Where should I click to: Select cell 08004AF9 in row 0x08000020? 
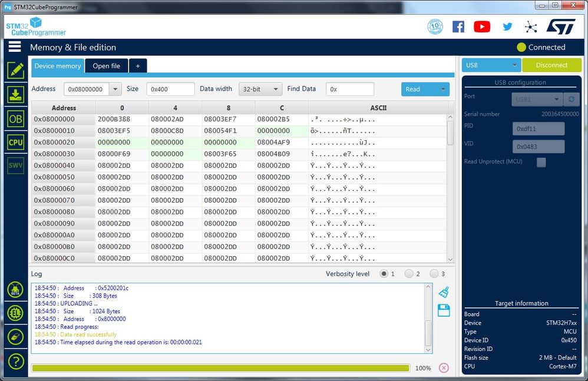tap(282, 143)
